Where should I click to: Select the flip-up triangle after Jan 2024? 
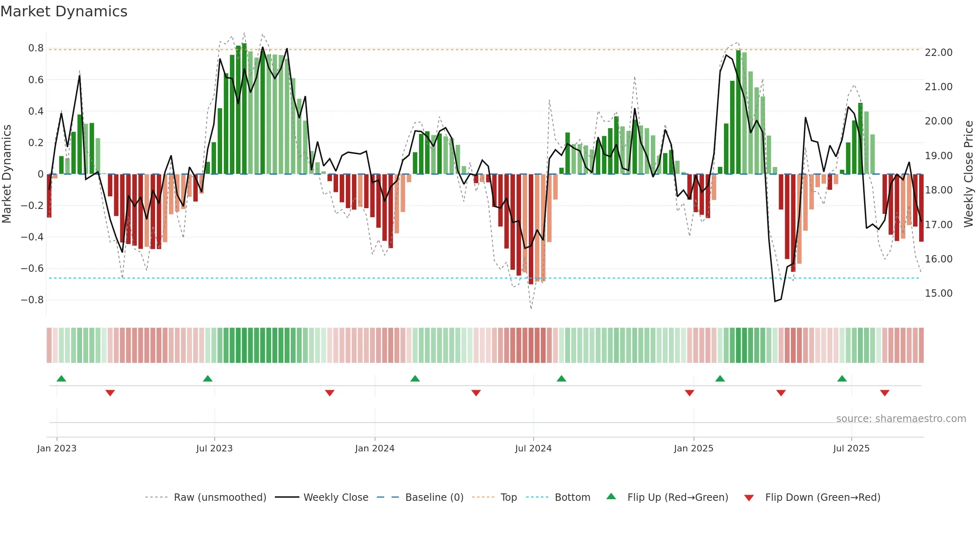pos(415,378)
